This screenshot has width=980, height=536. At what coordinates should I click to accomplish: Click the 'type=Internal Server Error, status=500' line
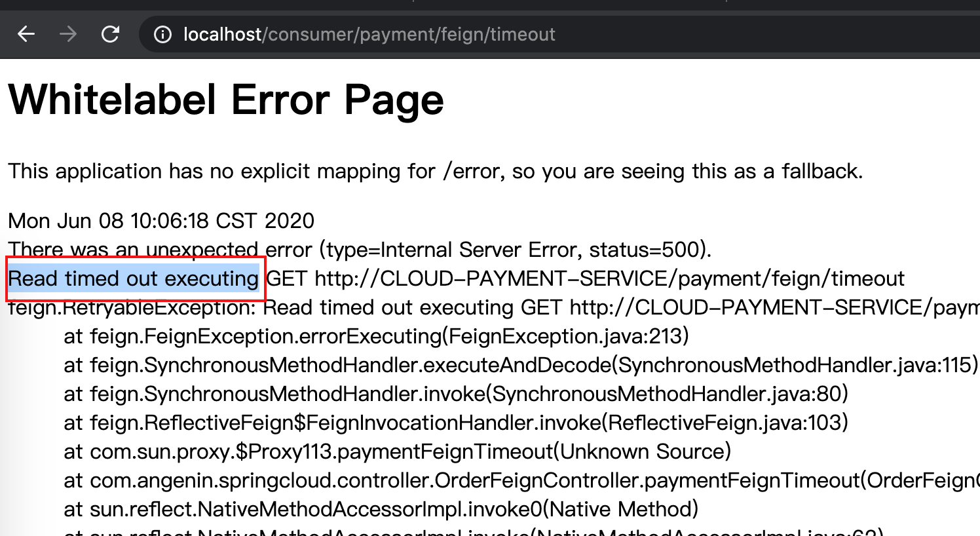[x=360, y=250]
